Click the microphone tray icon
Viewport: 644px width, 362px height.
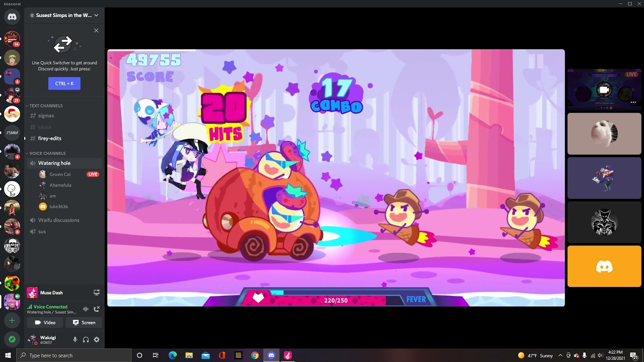click(x=584, y=355)
